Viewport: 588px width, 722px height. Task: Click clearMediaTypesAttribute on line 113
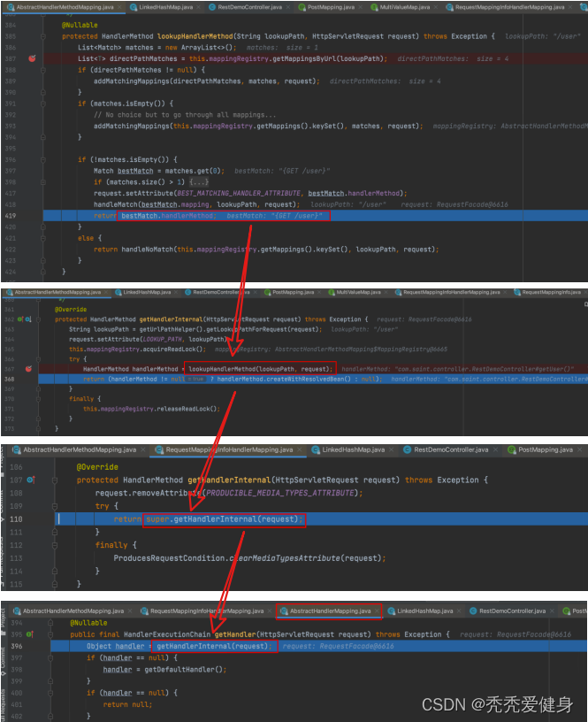click(x=285, y=558)
